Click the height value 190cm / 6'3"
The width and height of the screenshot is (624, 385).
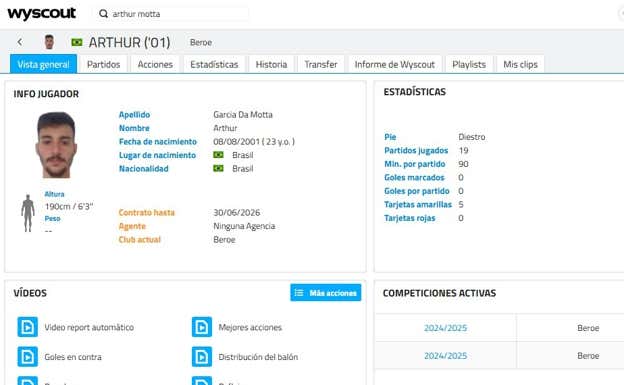point(69,206)
